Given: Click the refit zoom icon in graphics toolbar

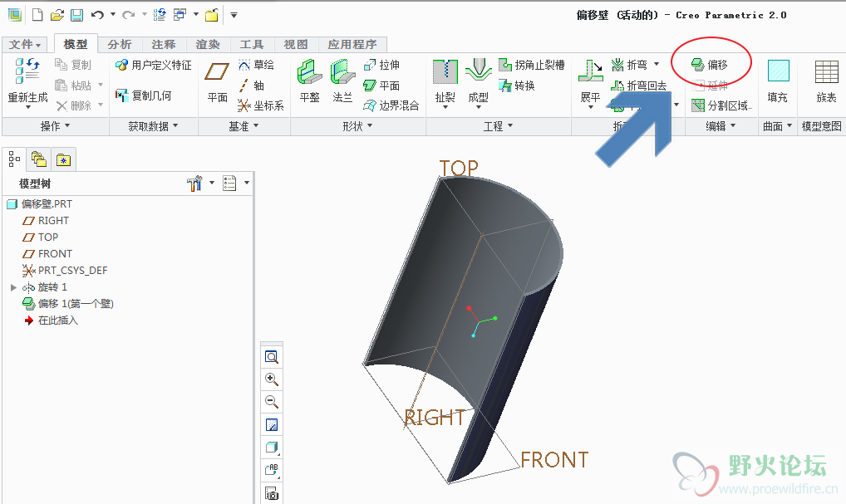Looking at the screenshot, I should point(272,357).
